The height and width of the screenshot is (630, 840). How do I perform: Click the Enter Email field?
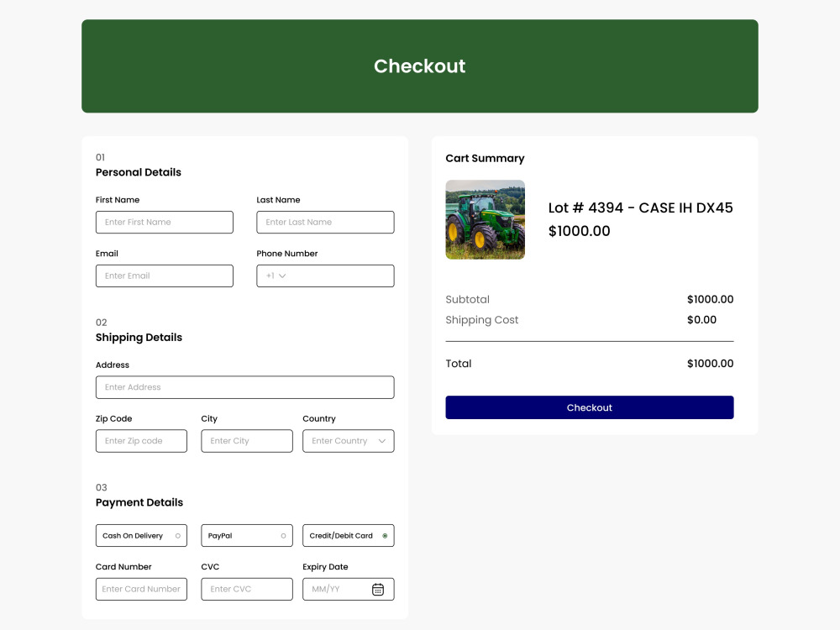tap(164, 276)
